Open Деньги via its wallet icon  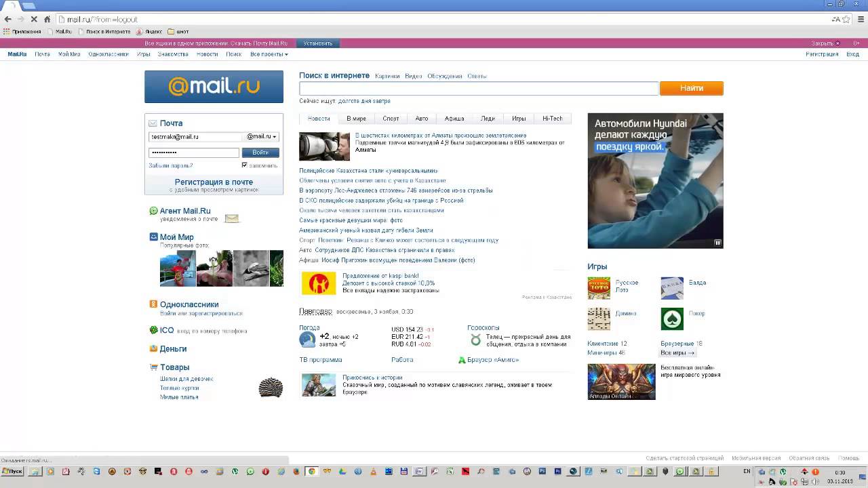click(154, 348)
